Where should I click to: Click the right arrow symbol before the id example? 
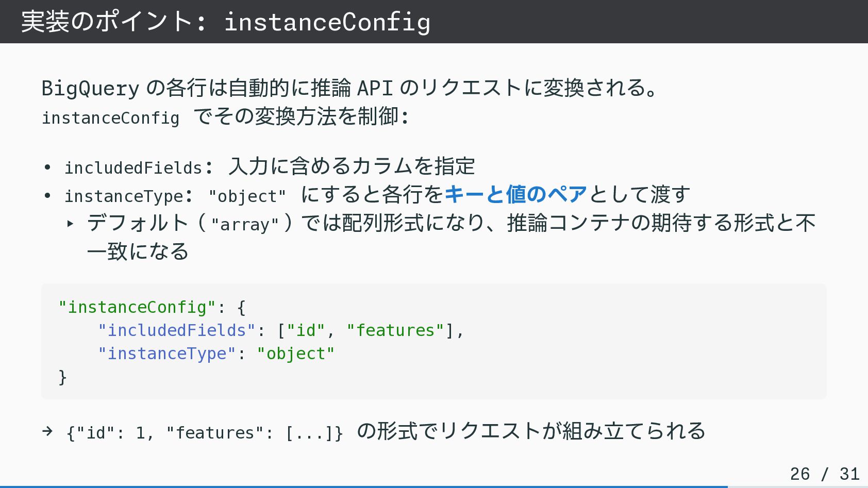[47, 431]
